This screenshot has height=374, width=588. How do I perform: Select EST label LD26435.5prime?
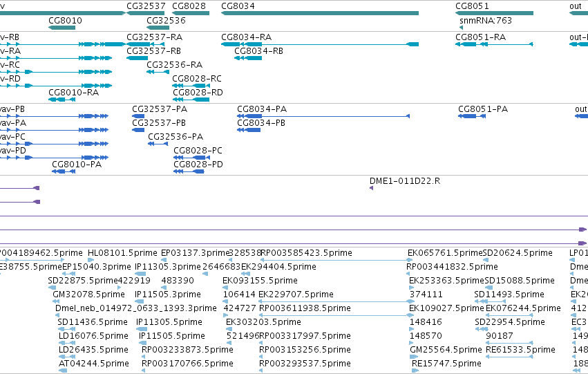point(93,350)
